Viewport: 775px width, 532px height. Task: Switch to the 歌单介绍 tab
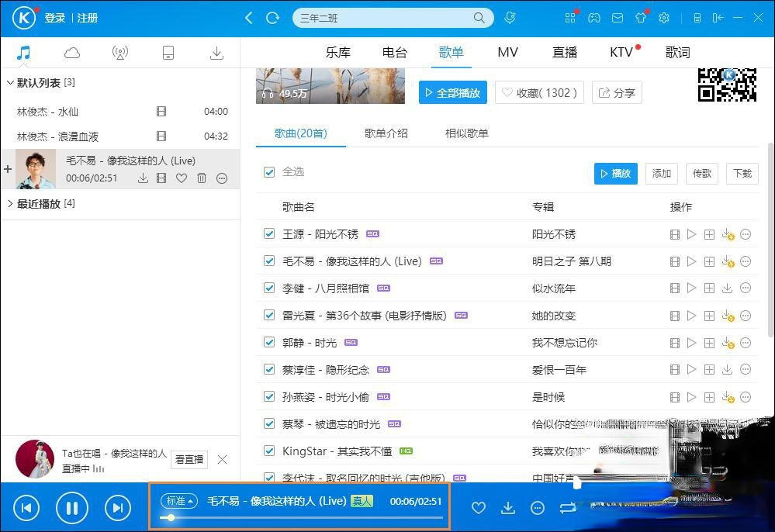coord(386,133)
